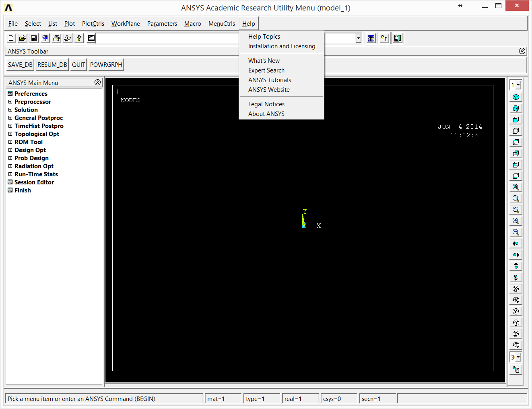Choose Help Topics from Help menu
Screen dimensions: 532x409
click(281, 37)
